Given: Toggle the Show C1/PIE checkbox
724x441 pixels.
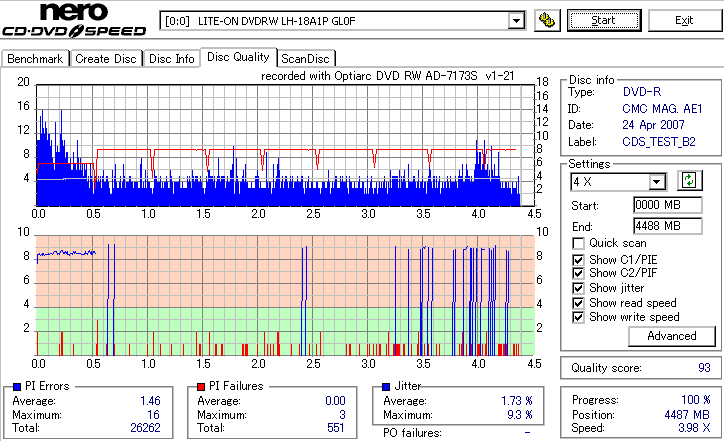Looking at the screenshot, I should pos(578,260).
